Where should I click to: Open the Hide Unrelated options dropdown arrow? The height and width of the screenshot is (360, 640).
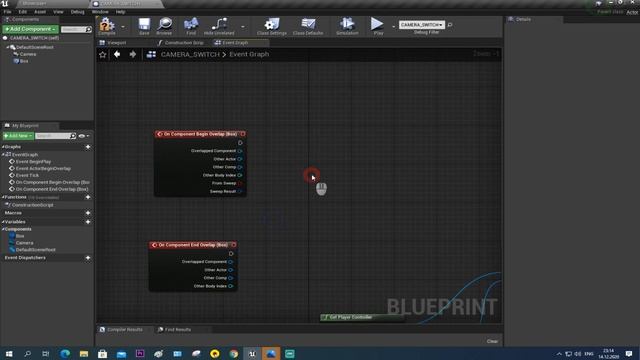pyautogui.click(x=243, y=27)
